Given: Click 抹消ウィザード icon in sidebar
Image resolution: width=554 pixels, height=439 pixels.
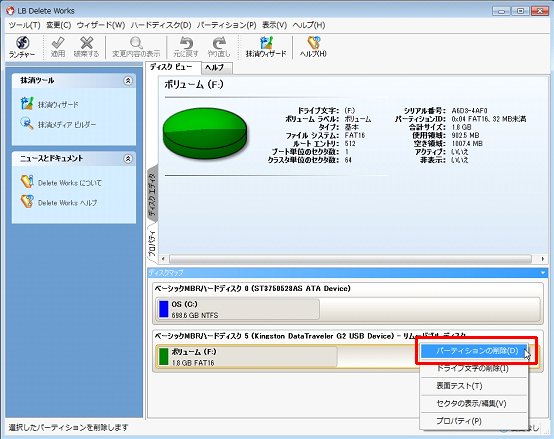Looking at the screenshot, I should [x=27, y=103].
